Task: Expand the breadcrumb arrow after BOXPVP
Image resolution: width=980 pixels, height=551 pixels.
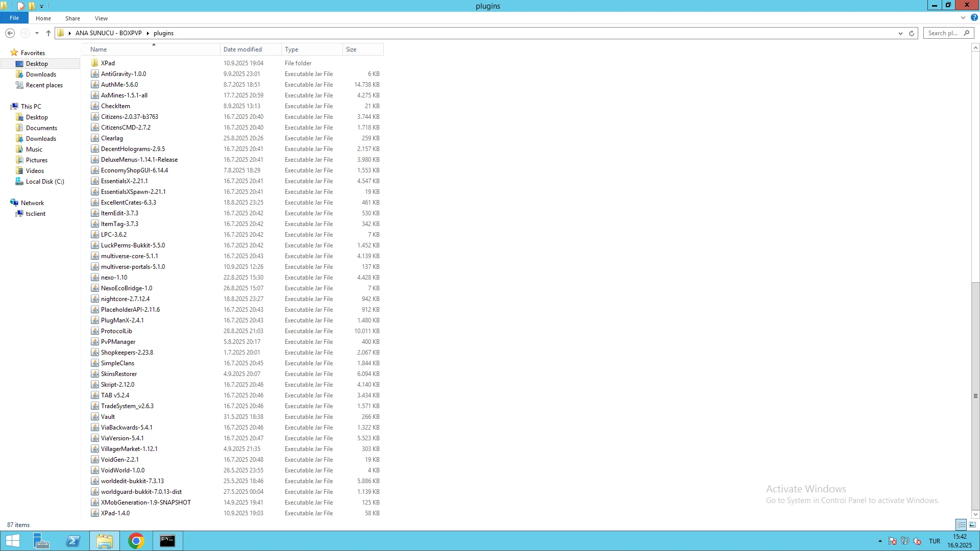Action: (148, 33)
